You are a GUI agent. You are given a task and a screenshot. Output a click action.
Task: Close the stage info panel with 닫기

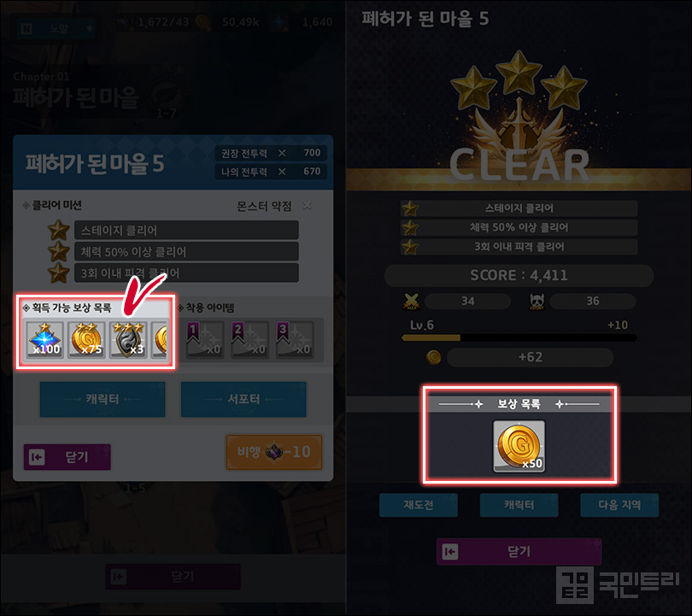(67, 457)
